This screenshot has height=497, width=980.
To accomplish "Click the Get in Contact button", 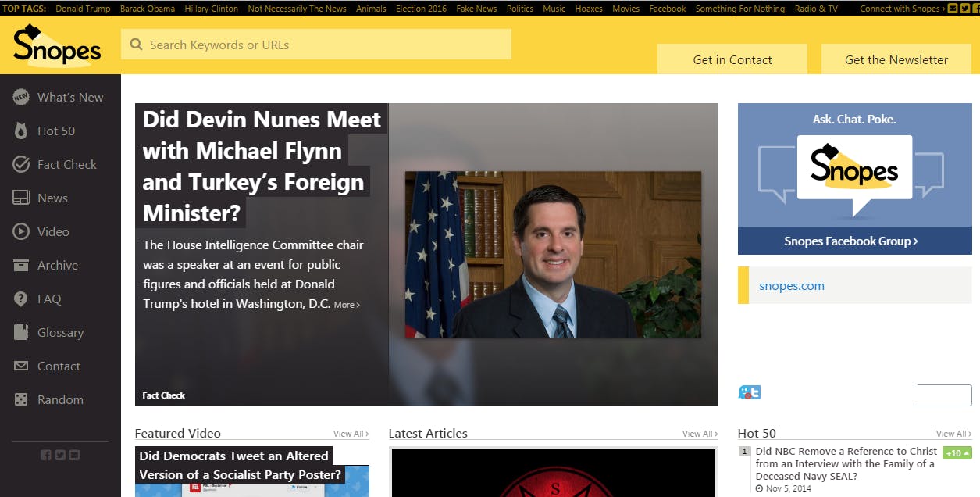I will (732, 59).
